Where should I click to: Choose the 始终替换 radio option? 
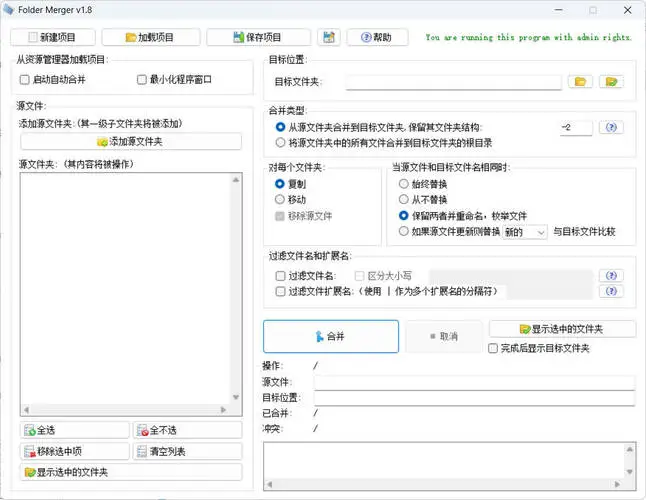click(404, 184)
